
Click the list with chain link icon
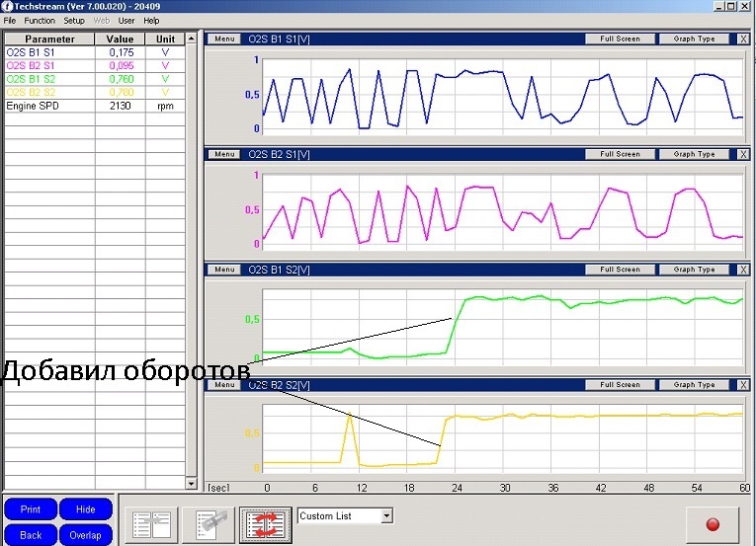coord(209,522)
